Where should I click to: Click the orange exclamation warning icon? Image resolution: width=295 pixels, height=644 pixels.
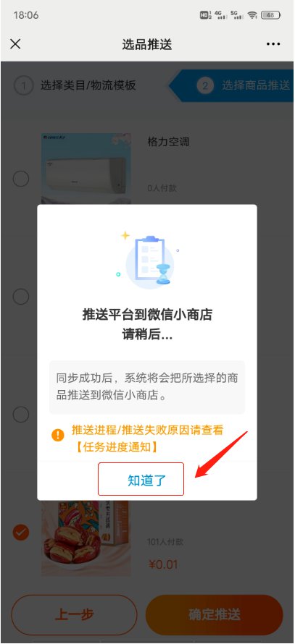58,435
